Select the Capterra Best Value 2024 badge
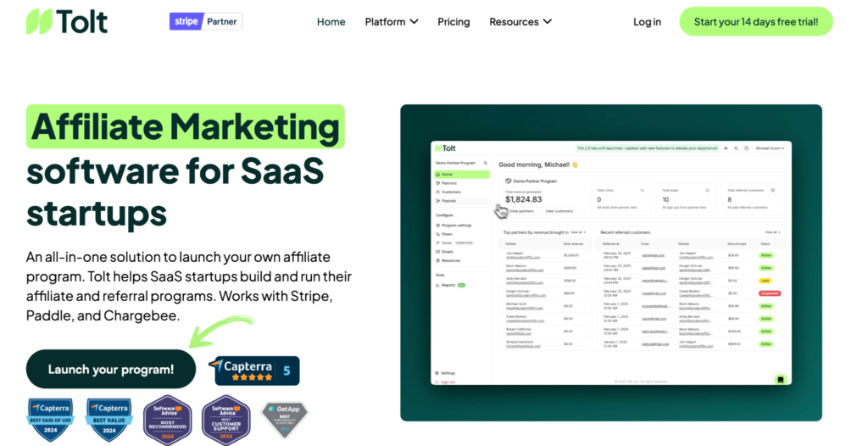Image resolution: width=868 pixels, height=446 pixels. (x=109, y=420)
